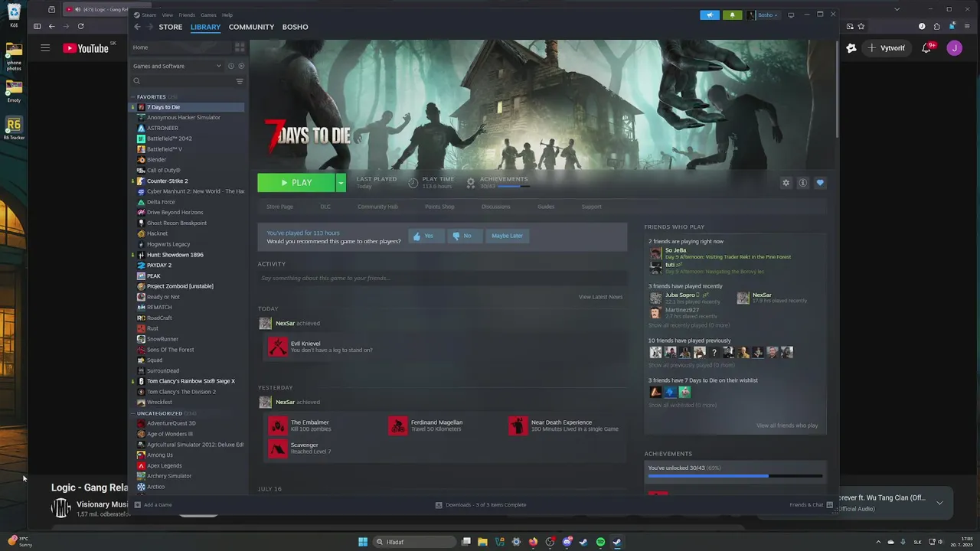The width and height of the screenshot is (980, 551).
Task: Toggle favorite heart for 7 Days to Die
Action: tap(820, 183)
